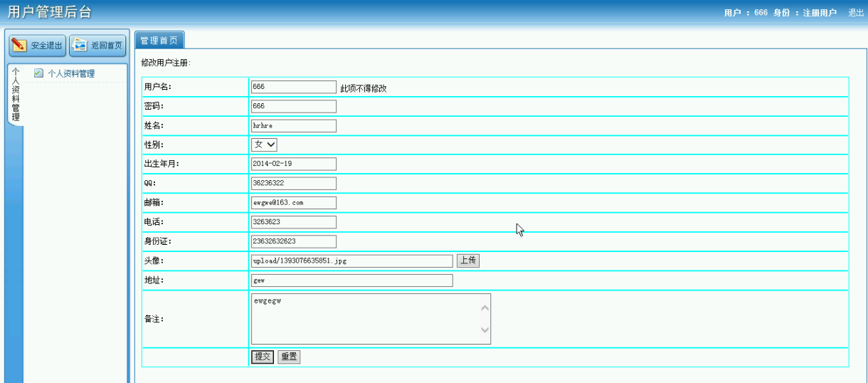The height and width of the screenshot is (383, 868).
Task: Click the 退出 link at top right
Action: [856, 14]
